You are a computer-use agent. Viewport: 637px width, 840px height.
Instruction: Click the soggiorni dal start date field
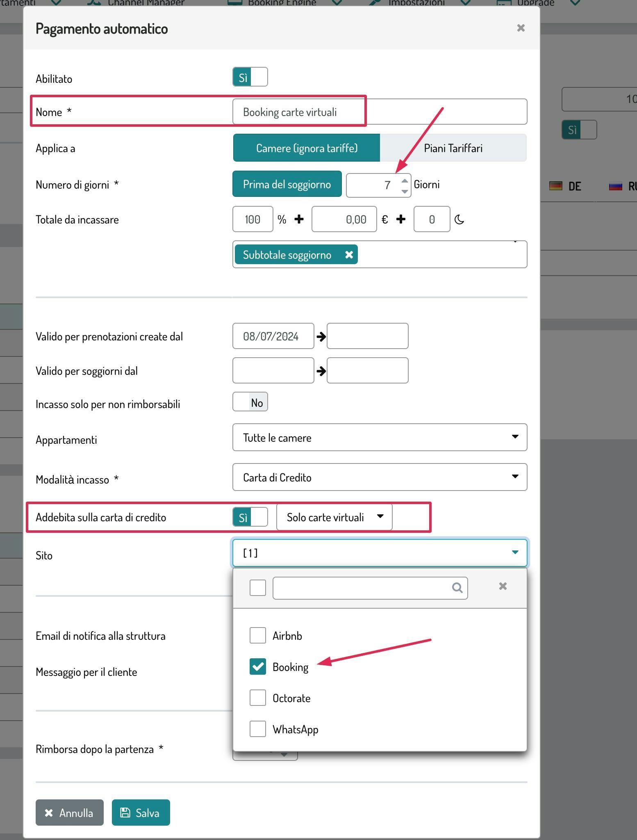pos(273,370)
